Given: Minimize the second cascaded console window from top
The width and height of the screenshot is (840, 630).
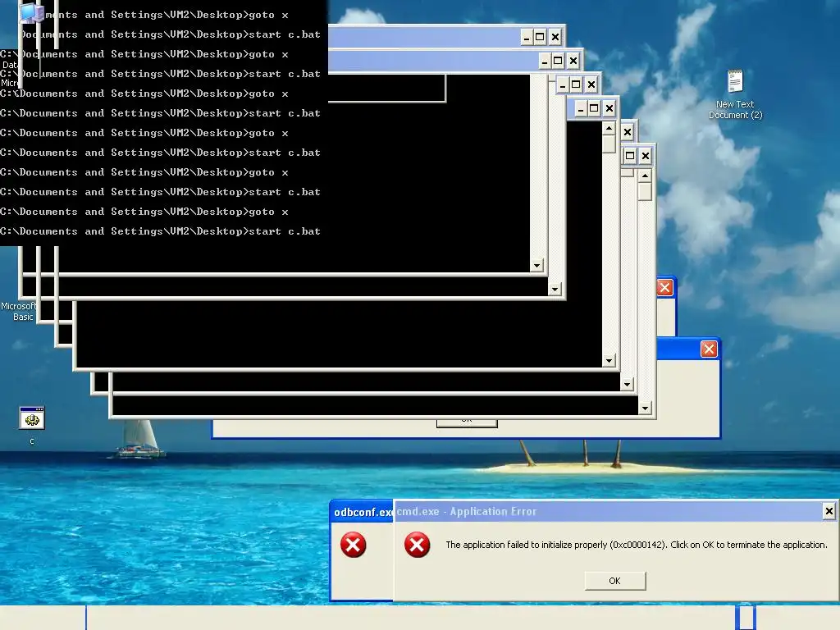Looking at the screenshot, I should click(x=545, y=61).
